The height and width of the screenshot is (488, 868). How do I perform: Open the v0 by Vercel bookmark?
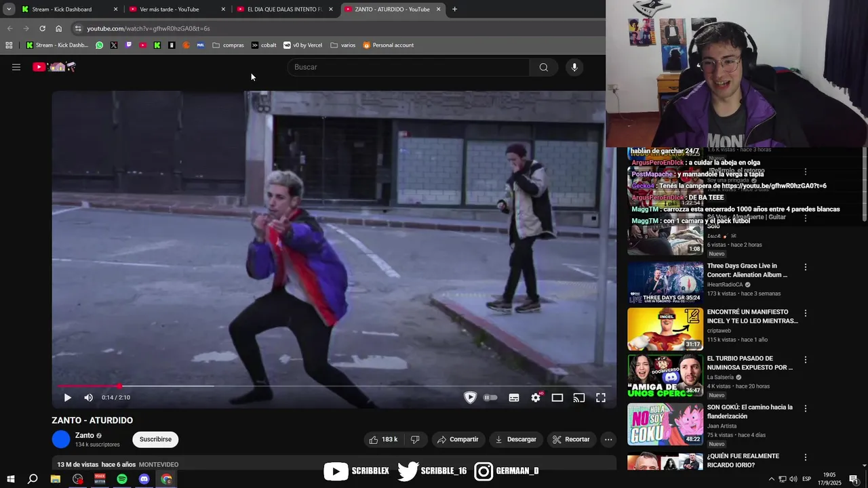point(302,45)
